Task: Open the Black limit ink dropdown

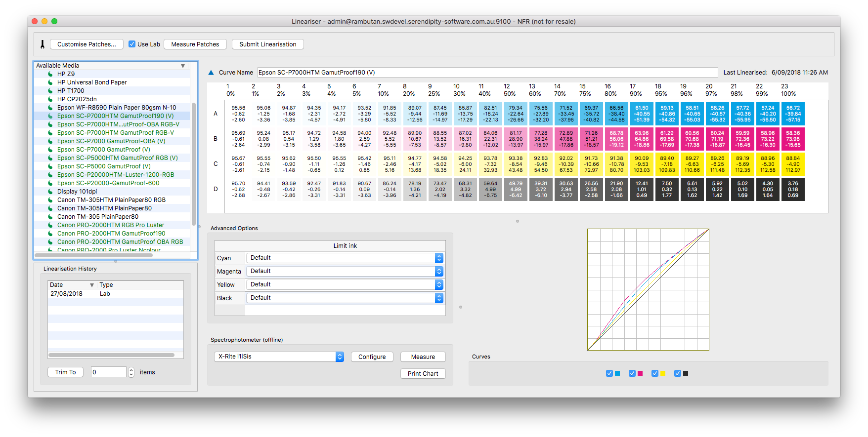Action: tap(345, 298)
